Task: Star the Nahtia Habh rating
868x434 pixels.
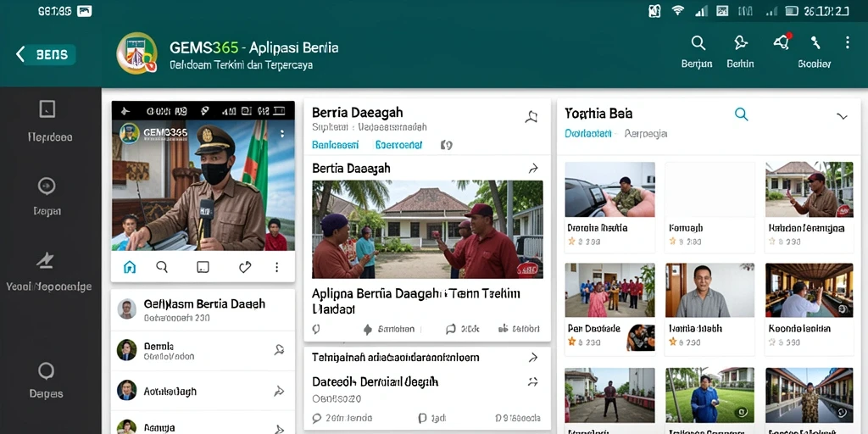Action: (672, 342)
